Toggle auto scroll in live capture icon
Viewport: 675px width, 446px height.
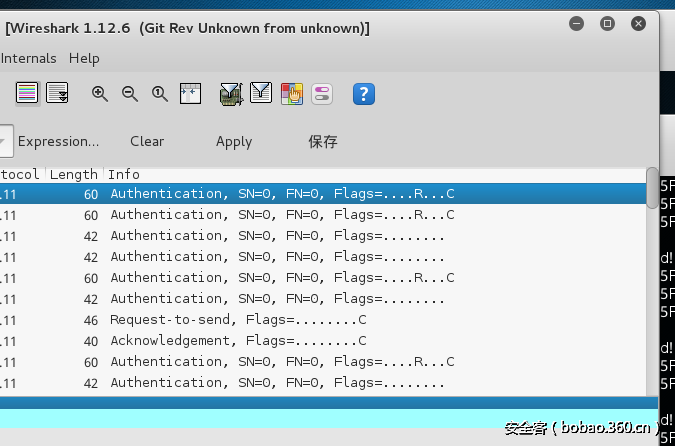pos(57,93)
